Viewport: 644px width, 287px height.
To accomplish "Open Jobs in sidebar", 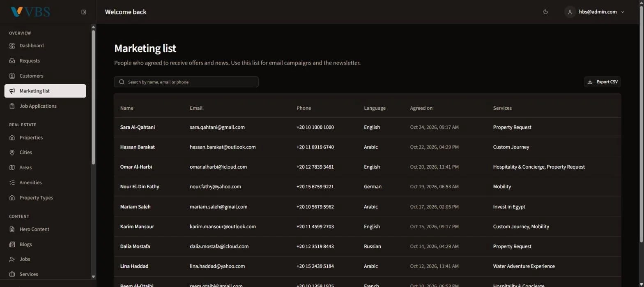I will pos(45,259).
